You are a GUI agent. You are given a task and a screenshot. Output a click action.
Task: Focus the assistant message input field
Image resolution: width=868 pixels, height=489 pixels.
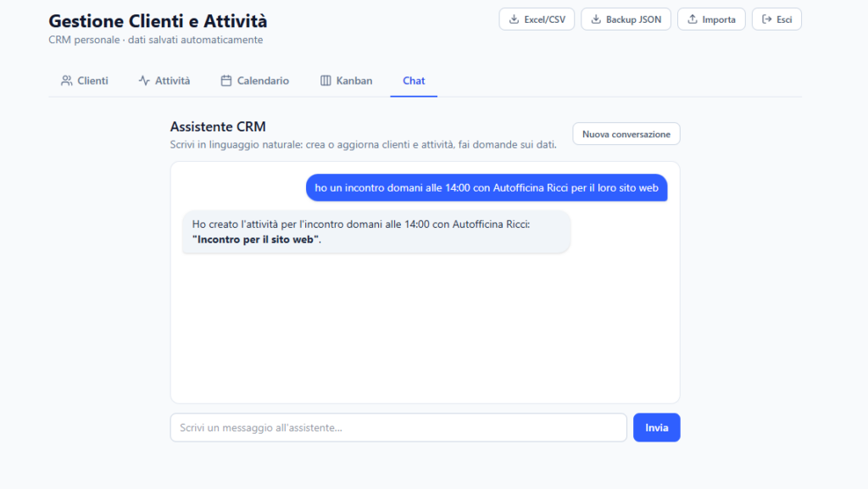(x=398, y=428)
